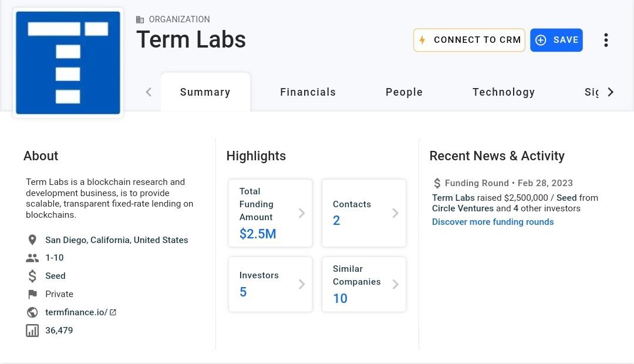Click the Similar Companies count 10
This screenshot has width=634, height=364.
[x=340, y=298]
